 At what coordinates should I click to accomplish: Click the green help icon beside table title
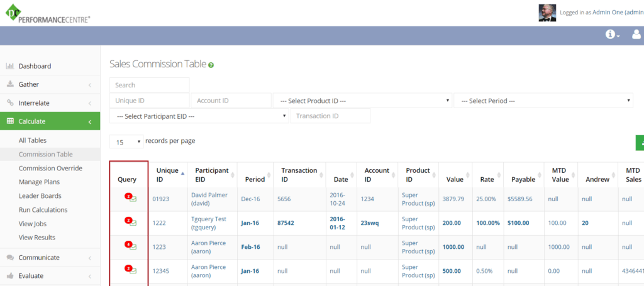click(211, 65)
